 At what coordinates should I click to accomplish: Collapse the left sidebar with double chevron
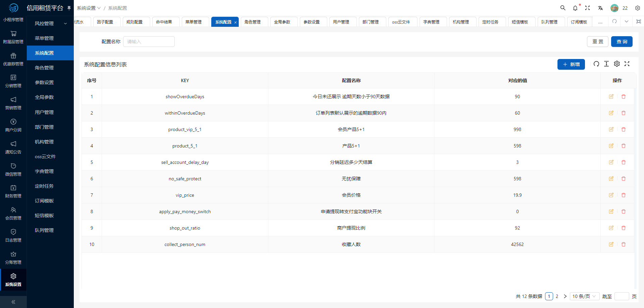point(13,302)
